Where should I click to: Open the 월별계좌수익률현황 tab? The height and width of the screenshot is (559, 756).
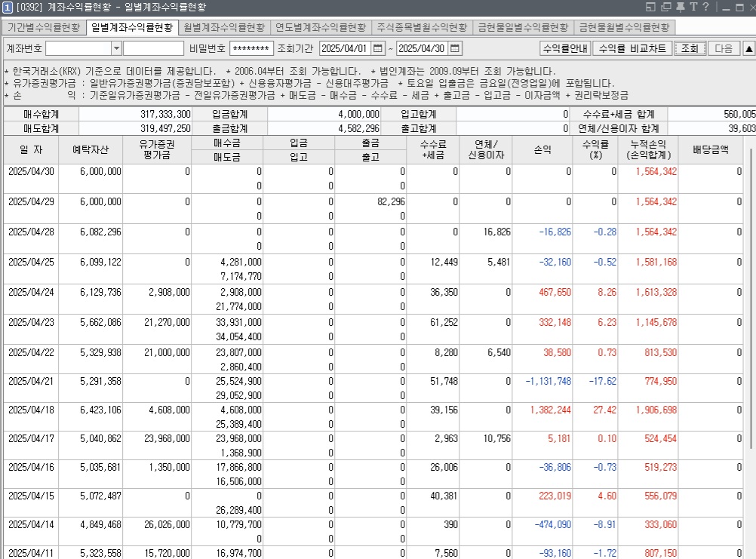click(224, 28)
